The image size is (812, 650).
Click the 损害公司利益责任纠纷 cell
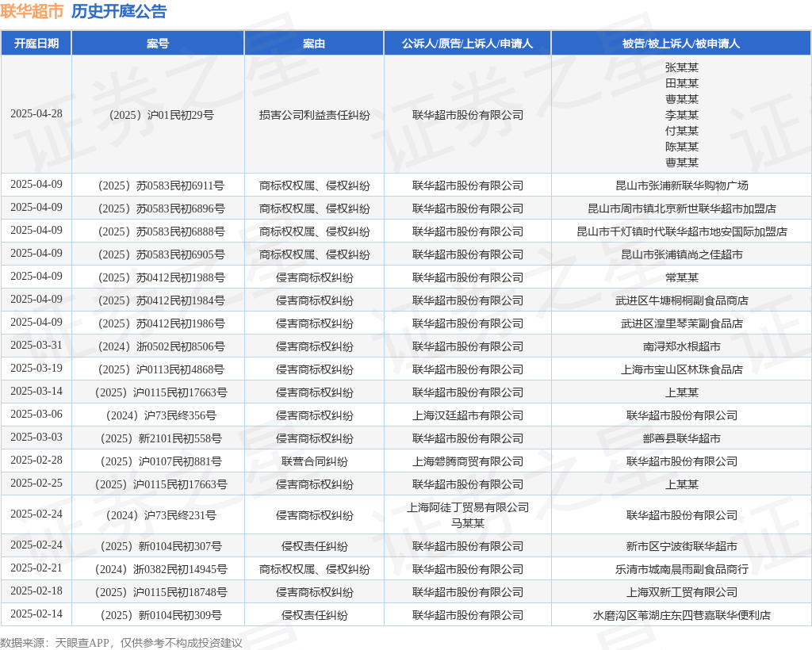tap(314, 115)
